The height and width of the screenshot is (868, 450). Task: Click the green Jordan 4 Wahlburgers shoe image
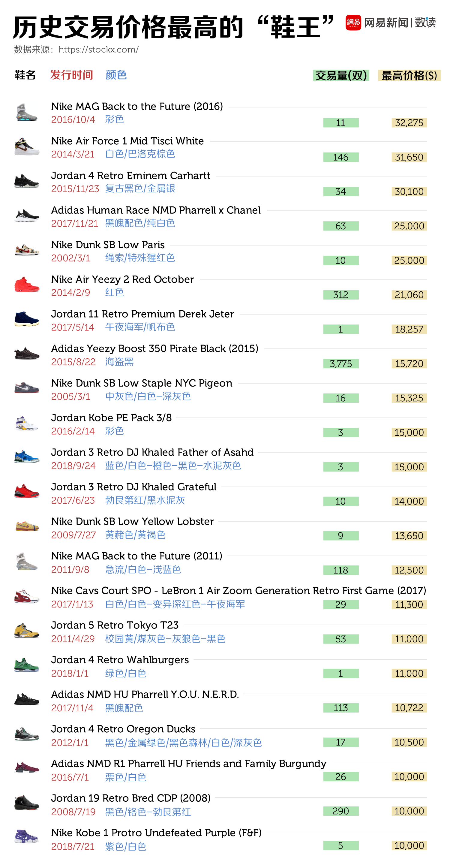coord(27,665)
